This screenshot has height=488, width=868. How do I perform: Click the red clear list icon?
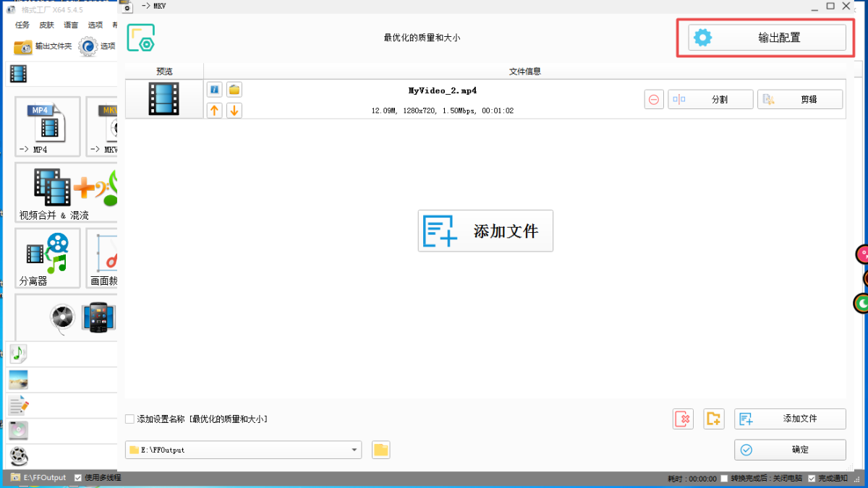click(x=683, y=419)
